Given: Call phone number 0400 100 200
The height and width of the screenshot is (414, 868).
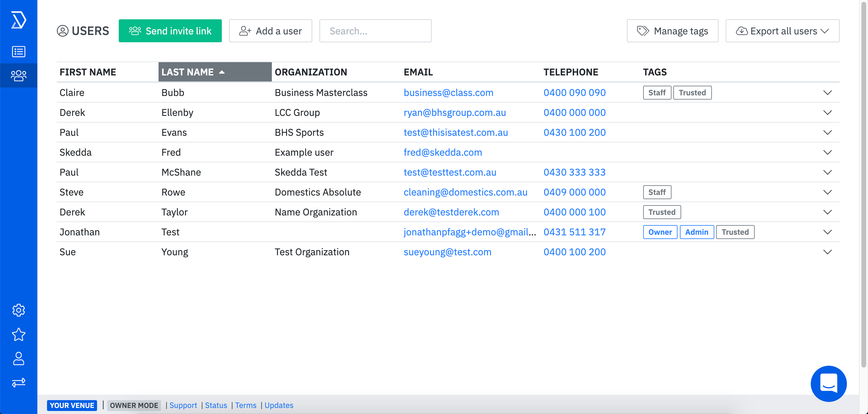Looking at the screenshot, I should [574, 252].
